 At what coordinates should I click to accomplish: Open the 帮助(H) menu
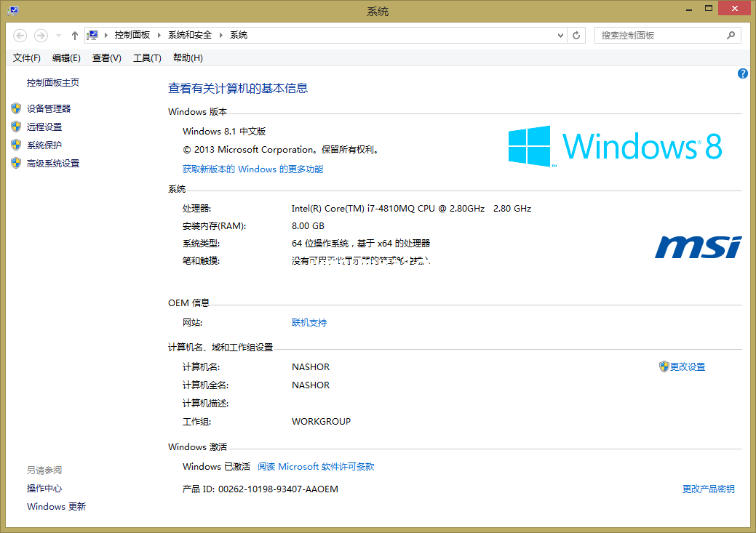[x=188, y=58]
